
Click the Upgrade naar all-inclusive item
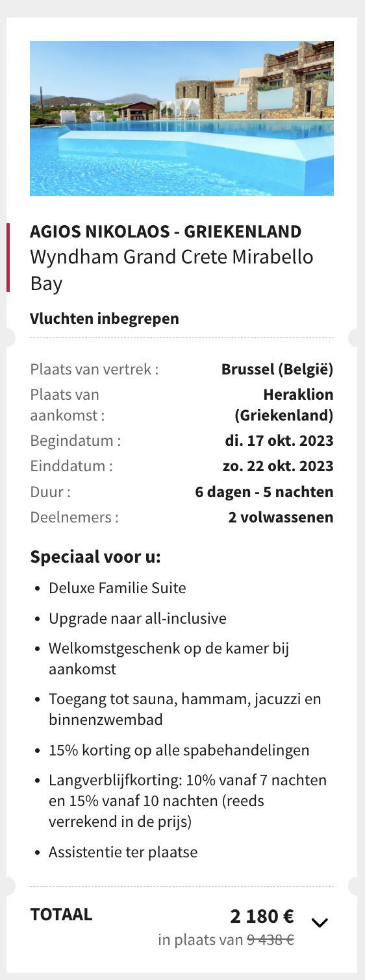pyautogui.click(x=138, y=619)
